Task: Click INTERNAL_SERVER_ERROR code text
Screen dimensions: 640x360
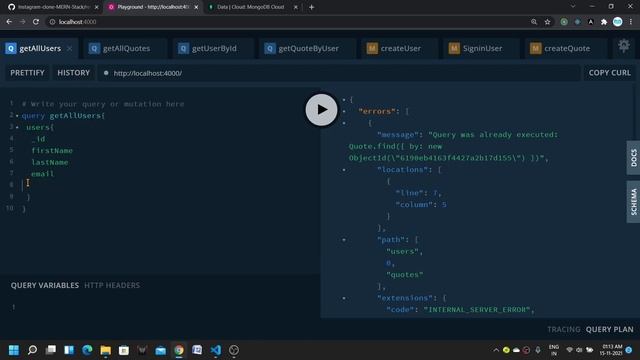Action: pyautogui.click(x=477, y=310)
